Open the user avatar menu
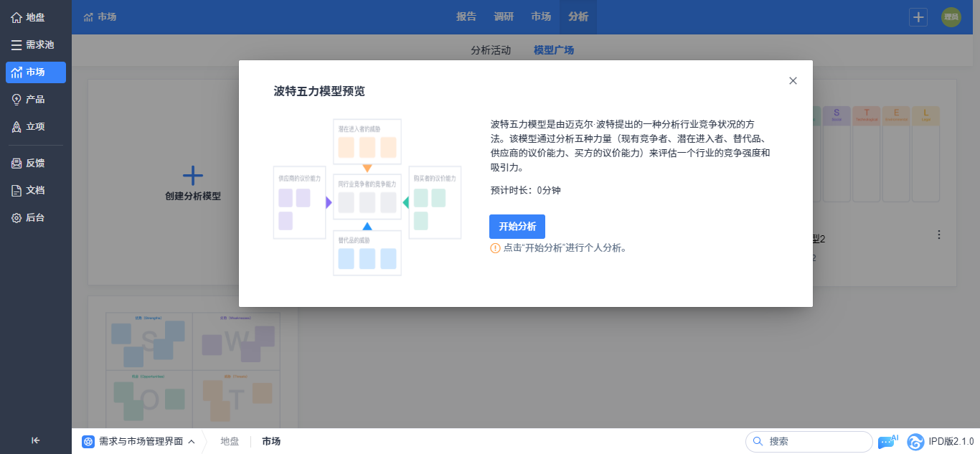The image size is (980, 454). [951, 17]
